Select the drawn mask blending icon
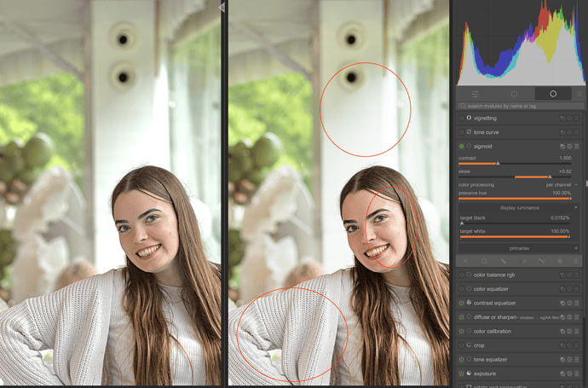The height and width of the screenshot is (388, 588). point(503,261)
